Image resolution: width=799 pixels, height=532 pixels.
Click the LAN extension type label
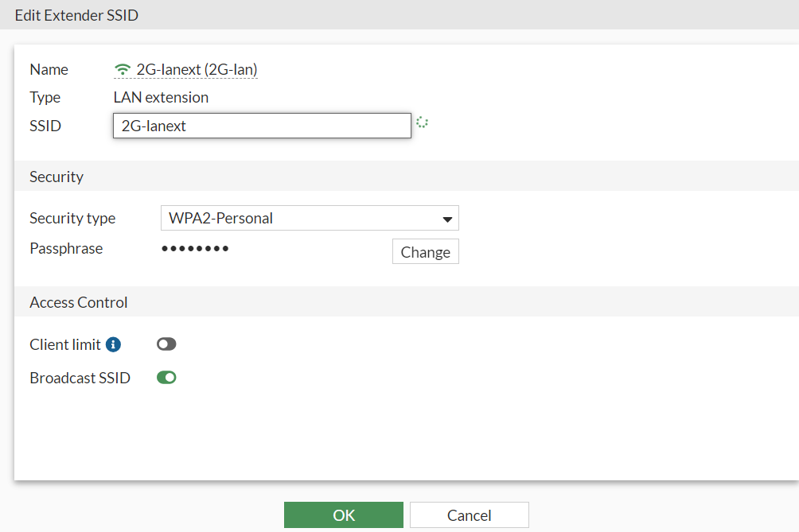161,97
